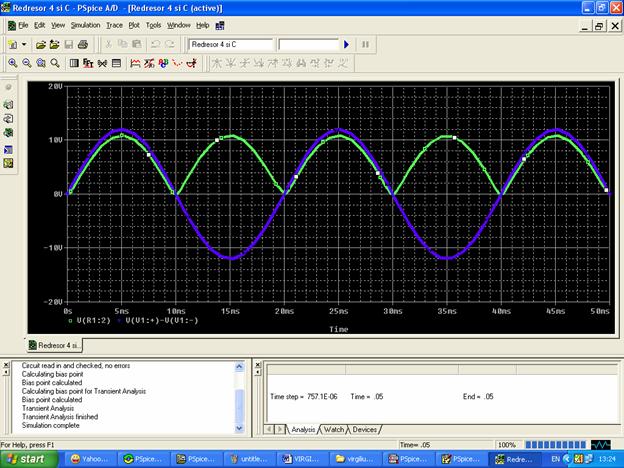Click the Zoom Fit toolbar icon
Image resolution: width=624 pixels, height=468 pixels.
click(53, 62)
